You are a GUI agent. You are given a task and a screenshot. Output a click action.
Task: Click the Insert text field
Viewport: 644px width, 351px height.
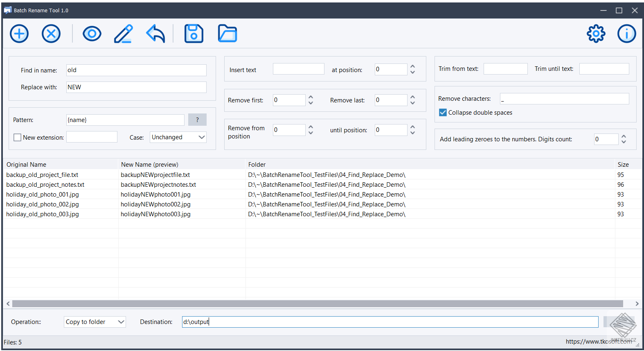coord(299,69)
